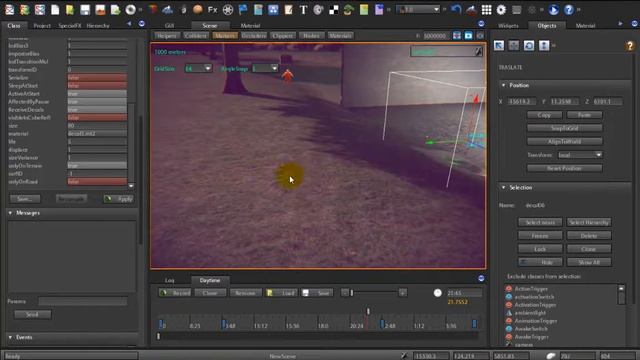640x360 pixels.
Task: Click the black-and-white checkerboard icon
Action: click(x=333, y=10)
